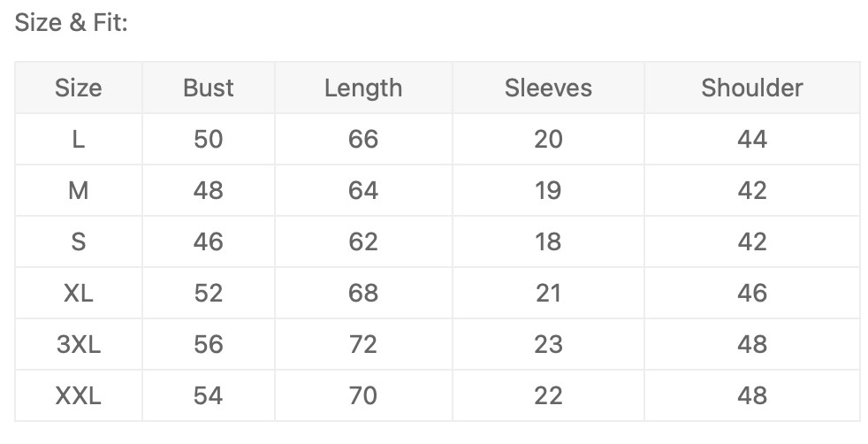868x444 pixels.
Task: Click the Length column header
Action: pyautogui.click(x=363, y=88)
